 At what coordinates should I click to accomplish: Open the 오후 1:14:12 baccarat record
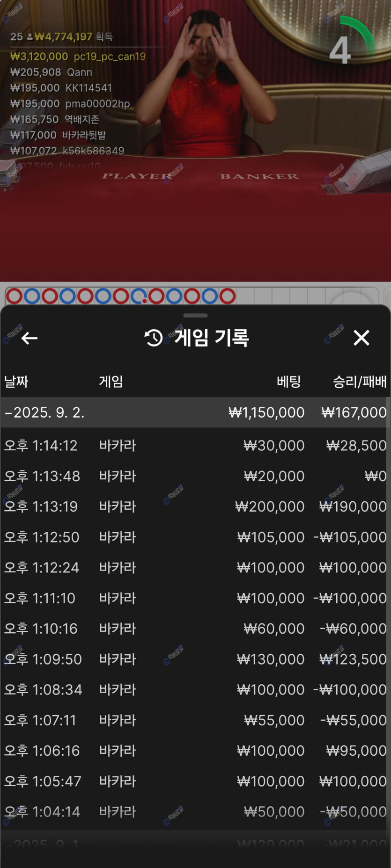pos(195,446)
